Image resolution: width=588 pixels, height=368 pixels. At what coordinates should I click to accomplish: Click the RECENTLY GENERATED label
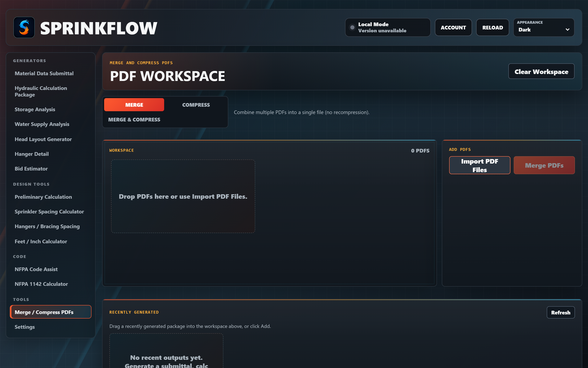(134, 312)
